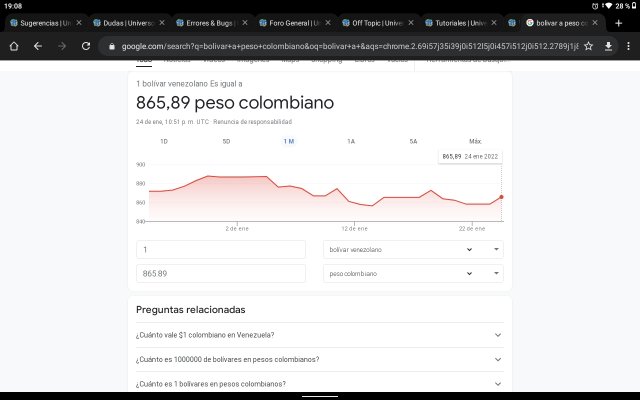The height and width of the screenshot is (400, 640).
Task: Click the bolívar amount input field
Action: tap(220, 249)
